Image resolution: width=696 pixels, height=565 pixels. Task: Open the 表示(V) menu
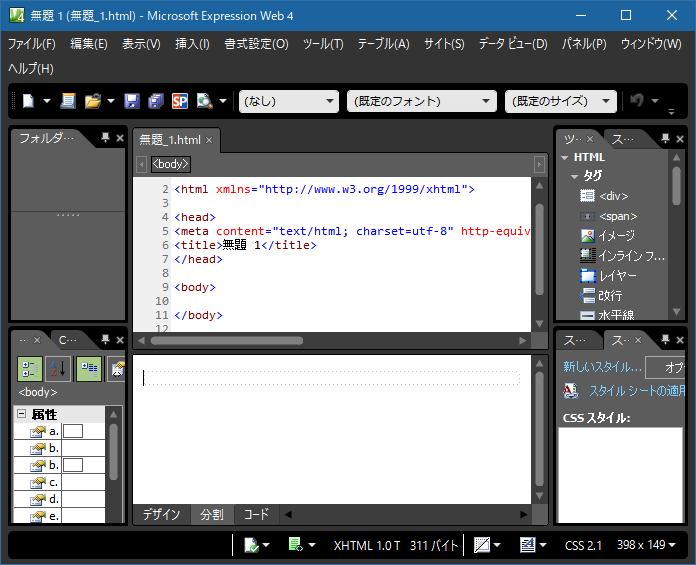click(x=141, y=44)
